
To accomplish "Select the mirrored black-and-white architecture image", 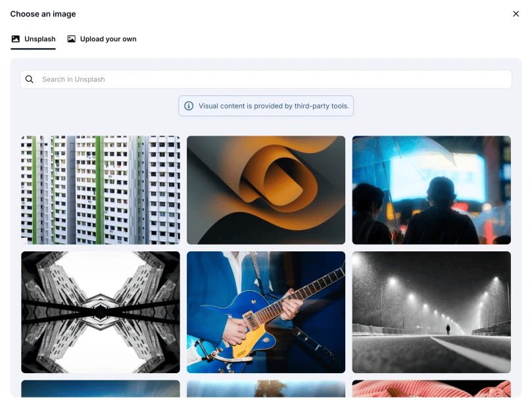I will [x=100, y=311].
